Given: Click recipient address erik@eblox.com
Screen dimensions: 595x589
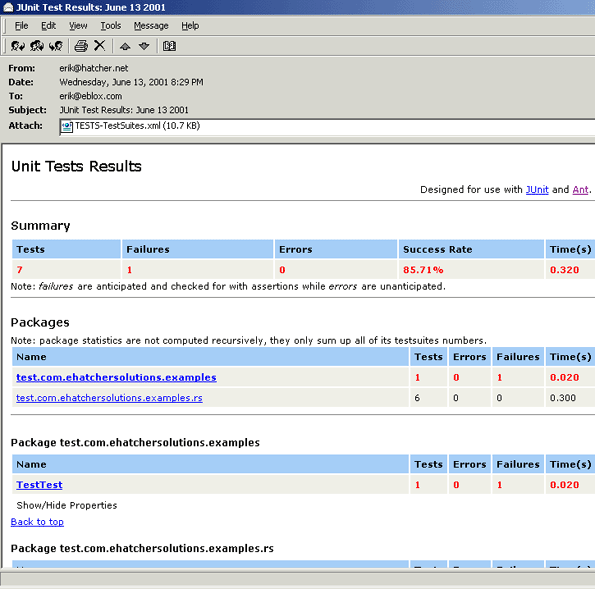Looking at the screenshot, I should (91, 96).
